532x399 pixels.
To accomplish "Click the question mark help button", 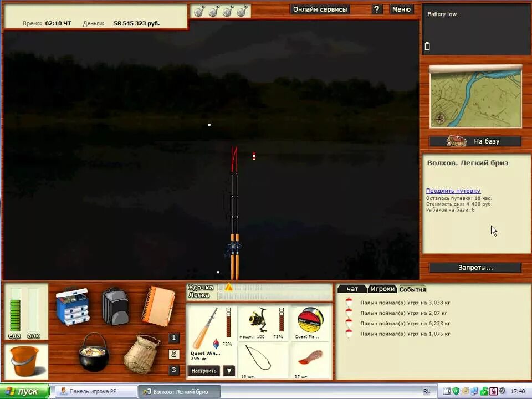I will coord(377,9).
